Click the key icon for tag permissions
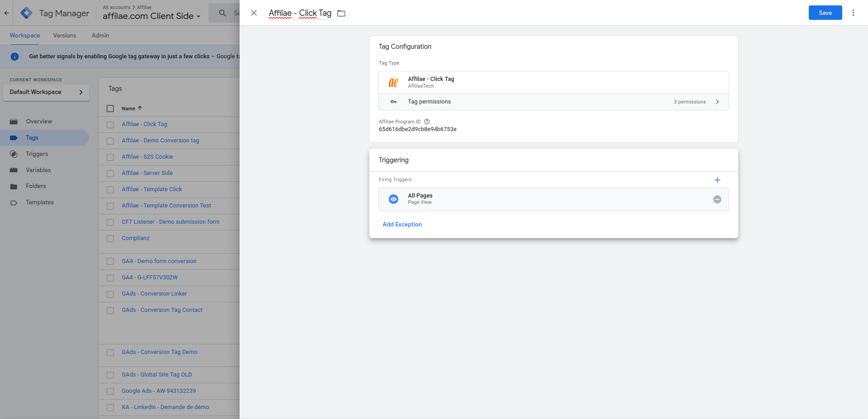Screen dimensions: 868x419 tap(393, 102)
